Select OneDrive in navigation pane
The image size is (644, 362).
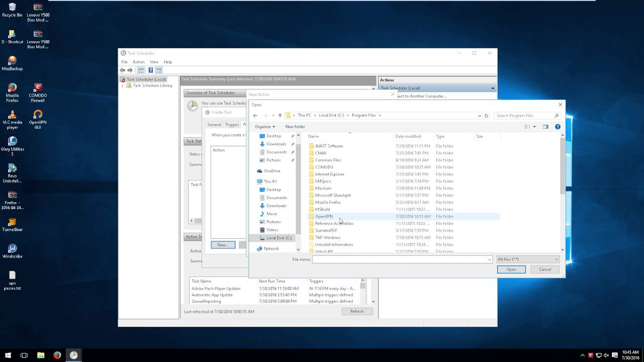[x=272, y=171]
